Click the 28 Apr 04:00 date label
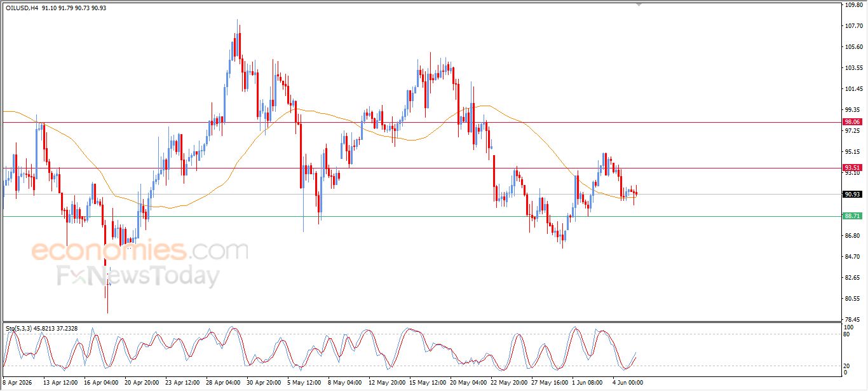The image size is (868, 391). point(223,383)
